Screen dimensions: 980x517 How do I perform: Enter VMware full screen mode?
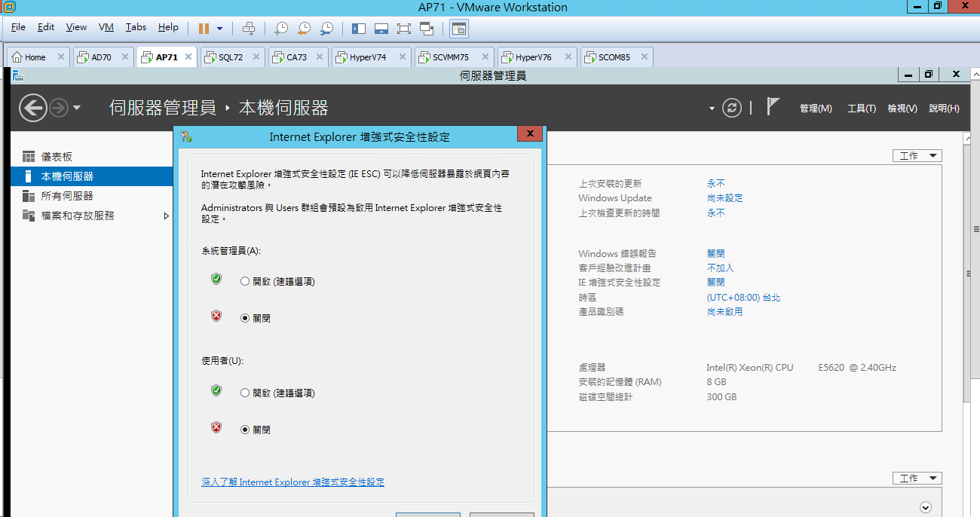(x=404, y=29)
